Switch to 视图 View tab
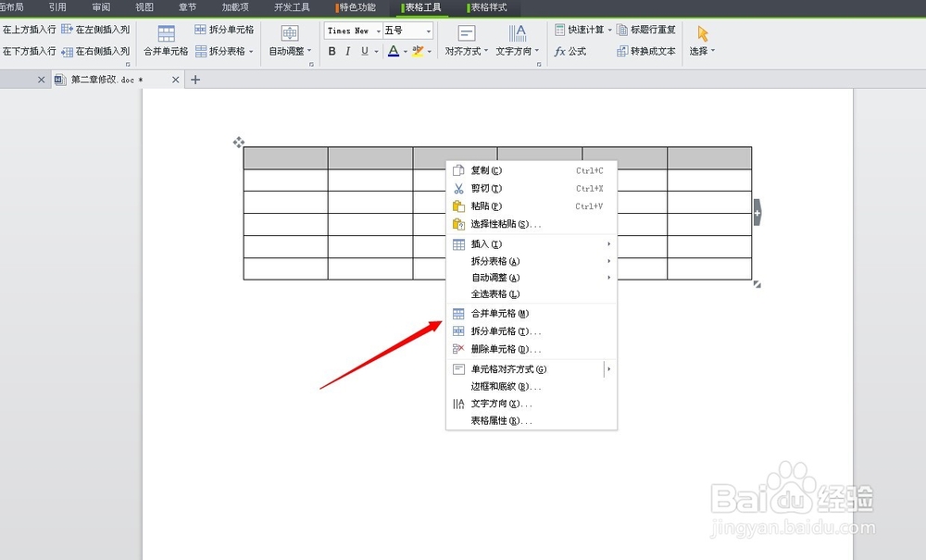 click(x=144, y=7)
